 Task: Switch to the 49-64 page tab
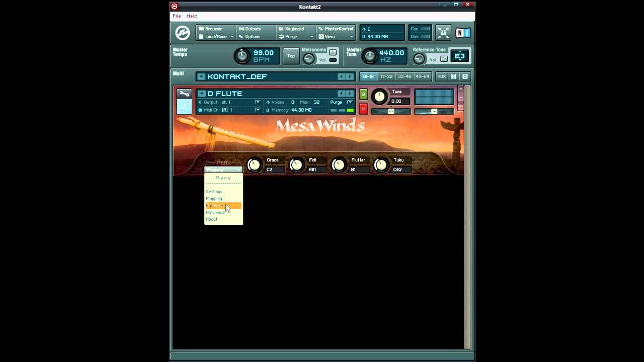(423, 76)
